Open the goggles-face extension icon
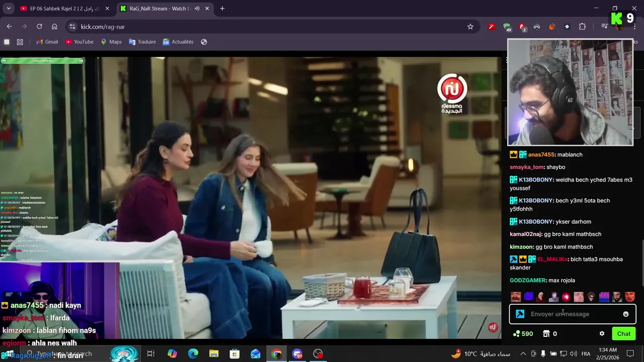The image size is (644, 362). (537, 27)
